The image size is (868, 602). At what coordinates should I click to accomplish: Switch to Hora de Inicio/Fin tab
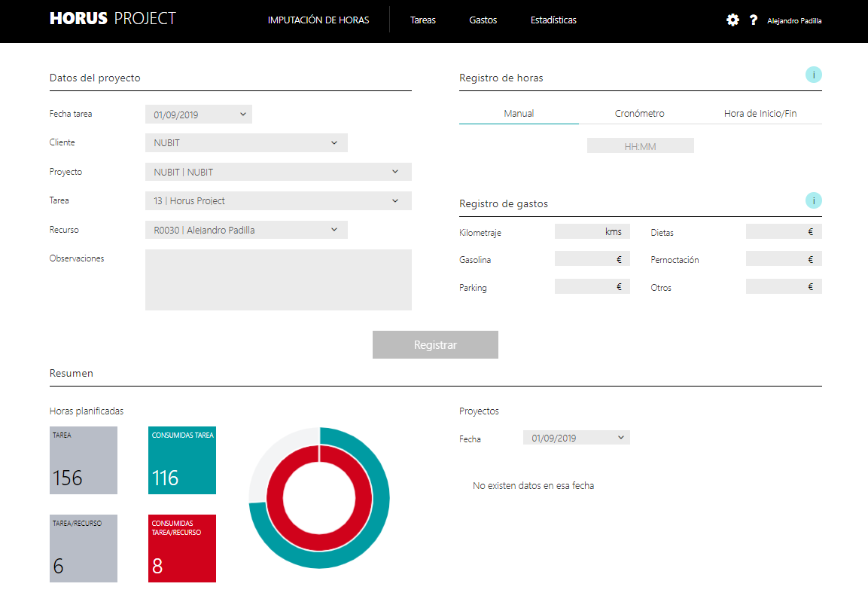[760, 114]
